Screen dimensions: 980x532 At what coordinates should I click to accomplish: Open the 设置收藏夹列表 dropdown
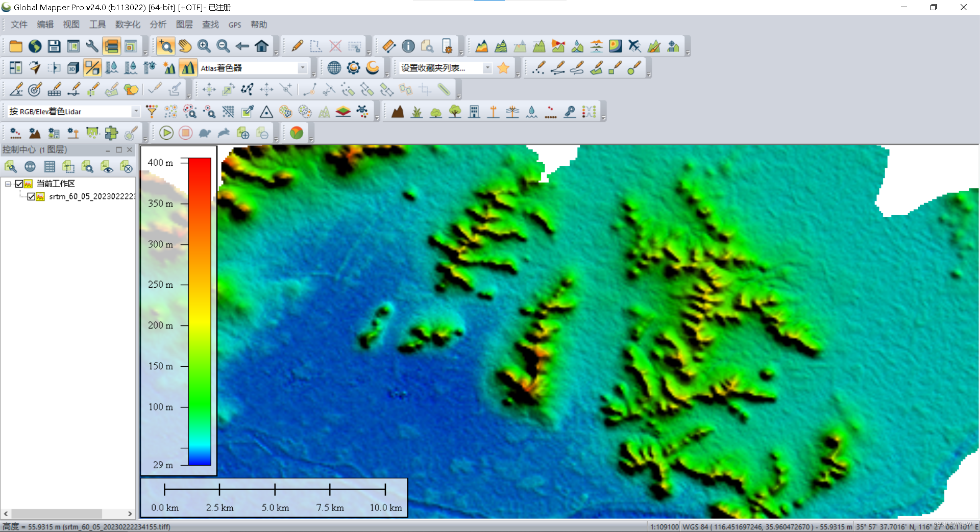point(487,68)
